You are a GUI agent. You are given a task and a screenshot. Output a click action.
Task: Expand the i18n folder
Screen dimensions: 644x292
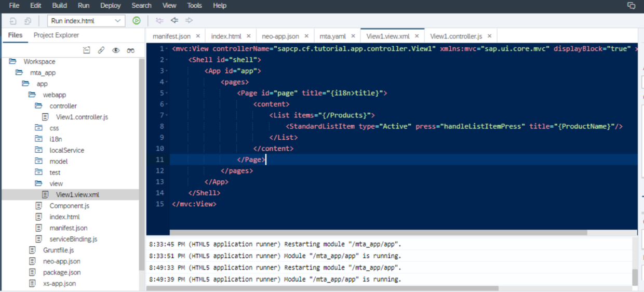pos(38,139)
